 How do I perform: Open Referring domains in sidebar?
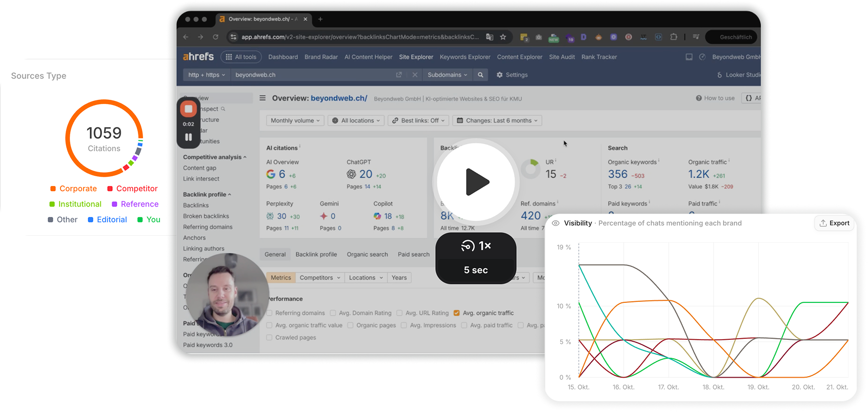208,227
